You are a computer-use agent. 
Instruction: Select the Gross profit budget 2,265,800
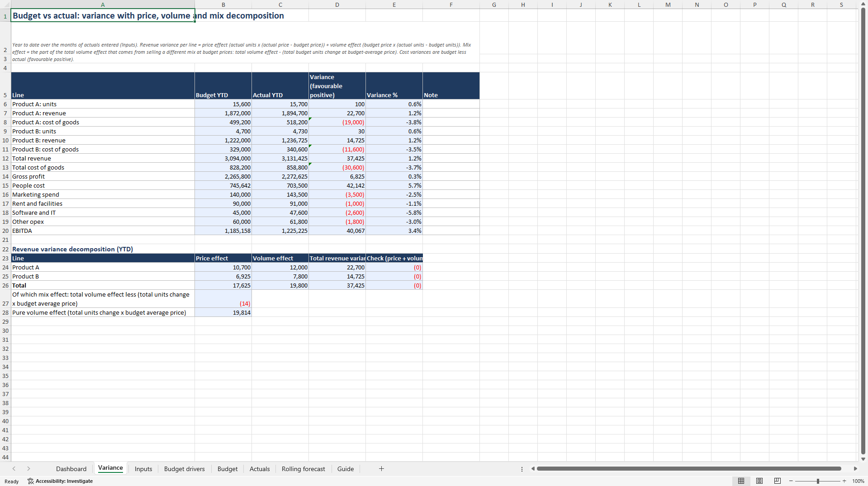(x=223, y=176)
